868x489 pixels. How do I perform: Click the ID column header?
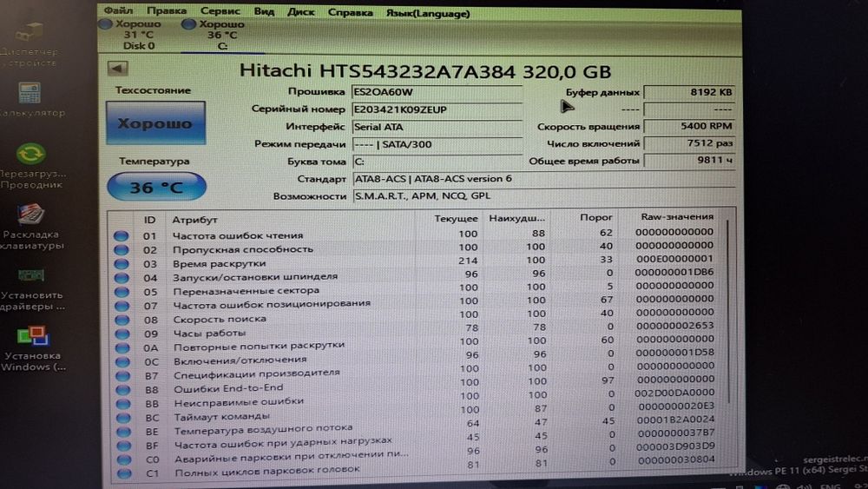(149, 220)
